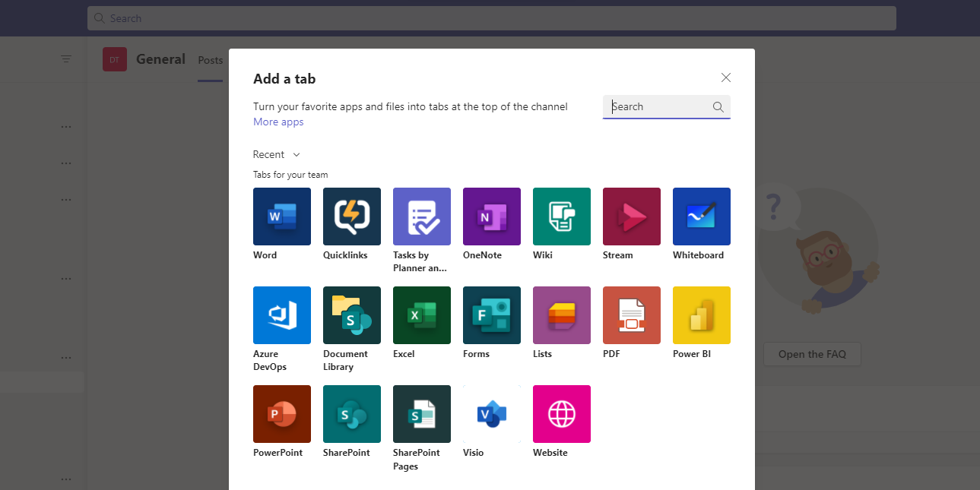Click the magnifier icon in dialog search

718,107
